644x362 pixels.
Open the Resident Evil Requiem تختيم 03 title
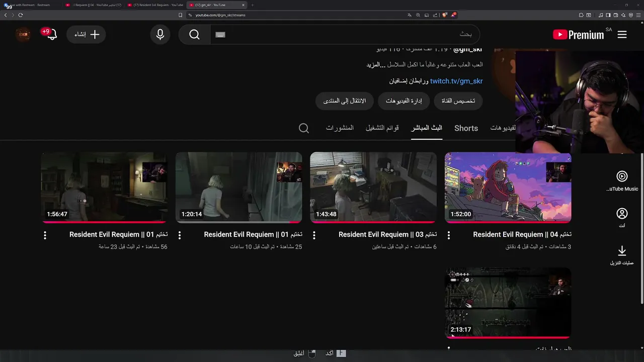point(387,234)
